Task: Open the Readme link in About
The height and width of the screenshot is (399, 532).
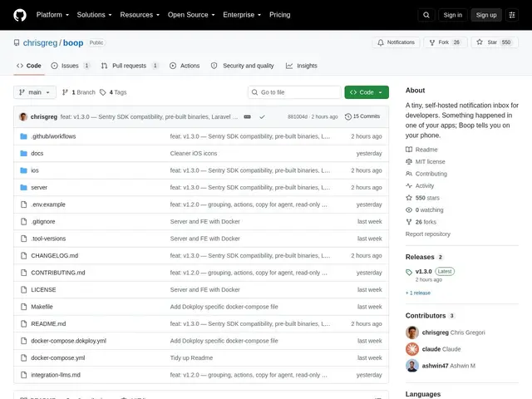Action: pyautogui.click(x=421, y=150)
